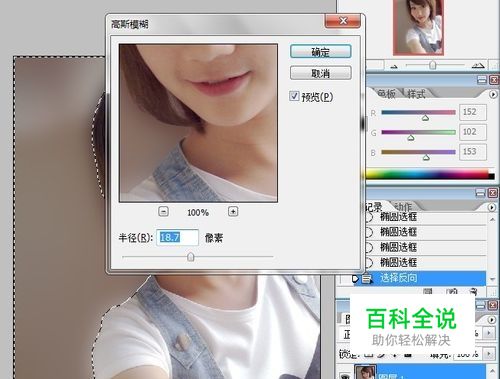Viewport: 500px width, 379px height.
Task: Open the layer opacity slider arrow
Action: pos(489,333)
